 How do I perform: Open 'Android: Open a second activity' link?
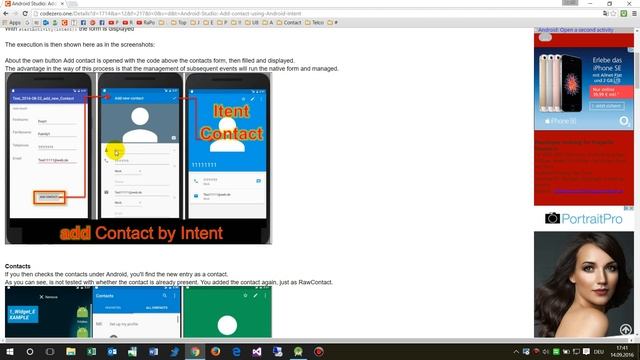point(576,30)
